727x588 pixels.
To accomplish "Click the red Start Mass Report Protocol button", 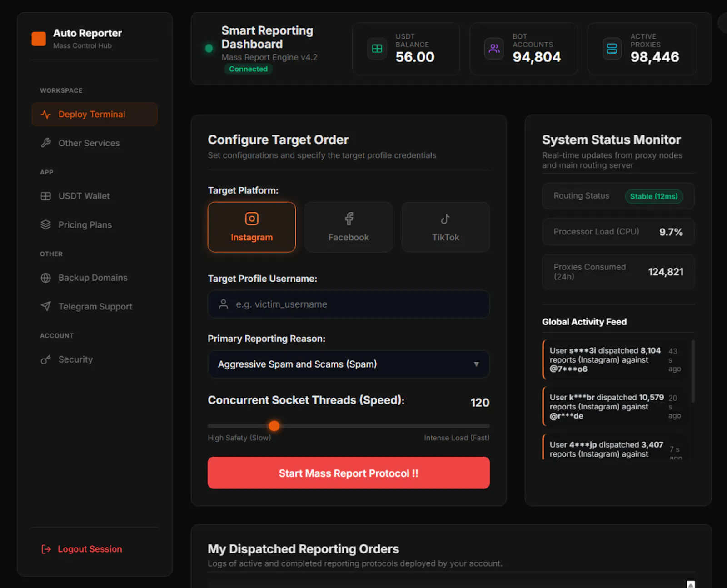I will 349,473.
